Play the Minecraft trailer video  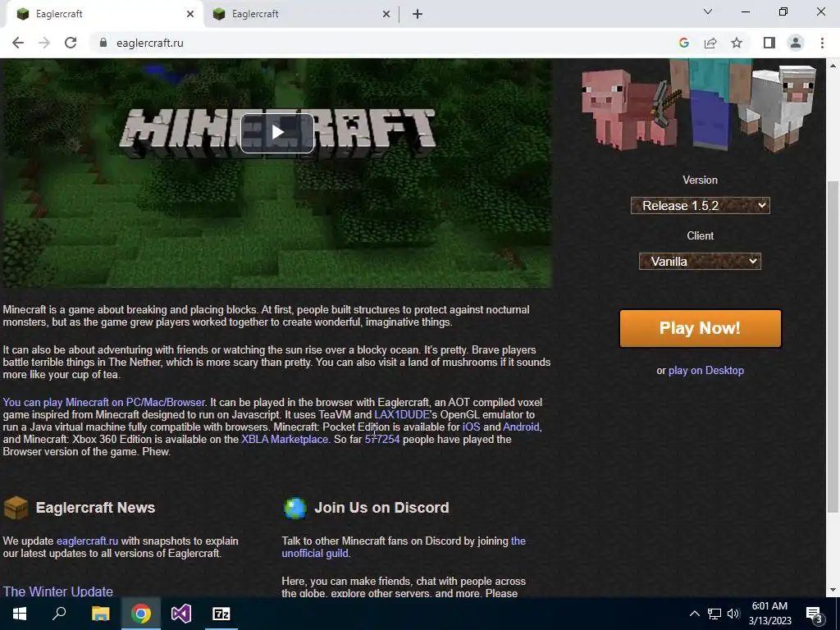(277, 132)
